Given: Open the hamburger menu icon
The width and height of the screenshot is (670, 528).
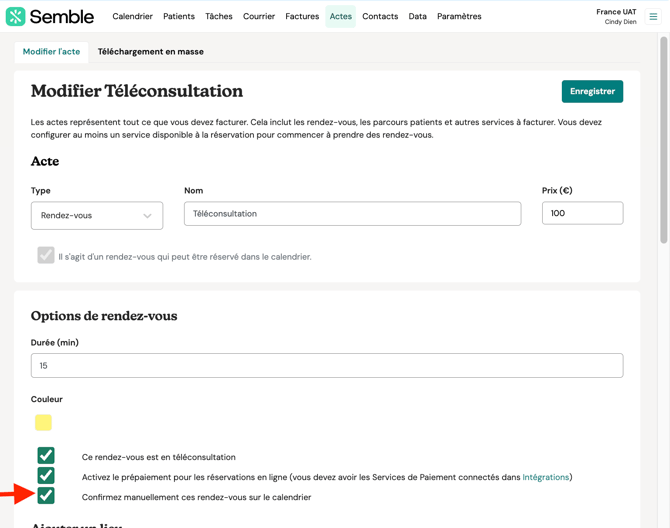Looking at the screenshot, I should pos(653,16).
